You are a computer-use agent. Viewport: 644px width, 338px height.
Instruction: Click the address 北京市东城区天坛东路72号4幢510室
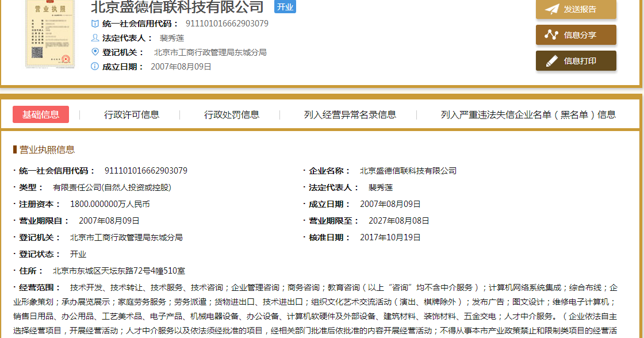(x=119, y=271)
